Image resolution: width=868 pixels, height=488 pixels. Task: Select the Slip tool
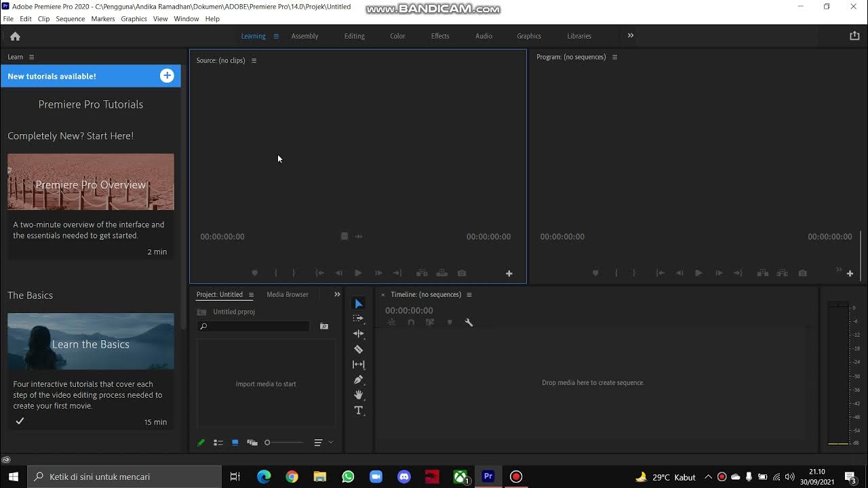click(x=359, y=365)
